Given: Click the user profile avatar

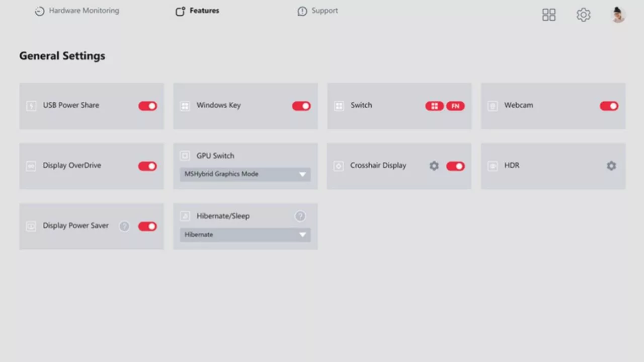Looking at the screenshot, I should [x=618, y=15].
